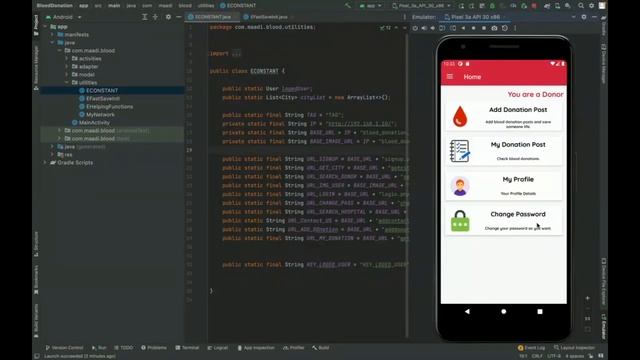Click the Search Everywhere magnifier icon
Image resolution: width=640 pixels, height=360 pixels.
[x=581, y=6]
